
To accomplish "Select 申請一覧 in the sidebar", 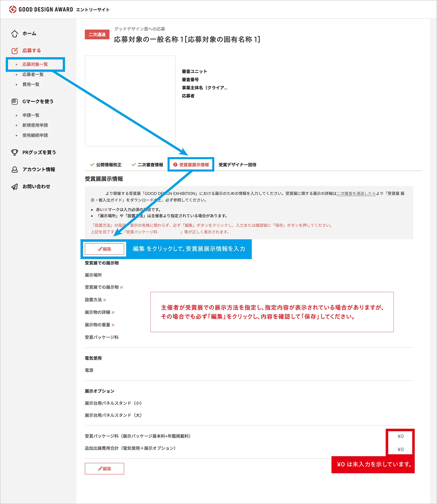I will tap(31, 115).
